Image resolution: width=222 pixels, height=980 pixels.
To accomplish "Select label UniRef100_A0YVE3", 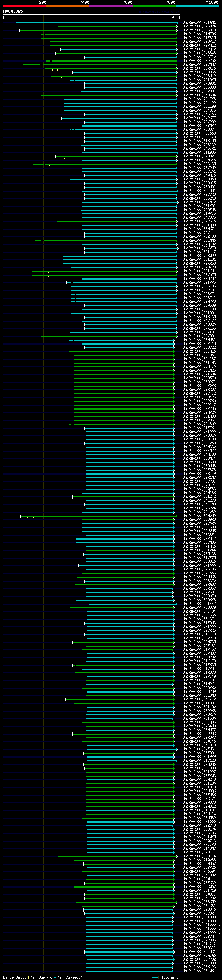I will [199, 248].
